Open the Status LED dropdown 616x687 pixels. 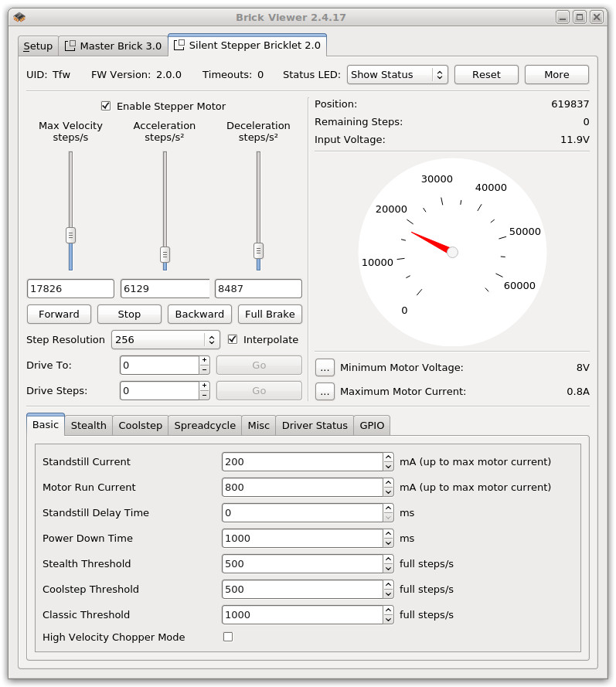tap(397, 75)
